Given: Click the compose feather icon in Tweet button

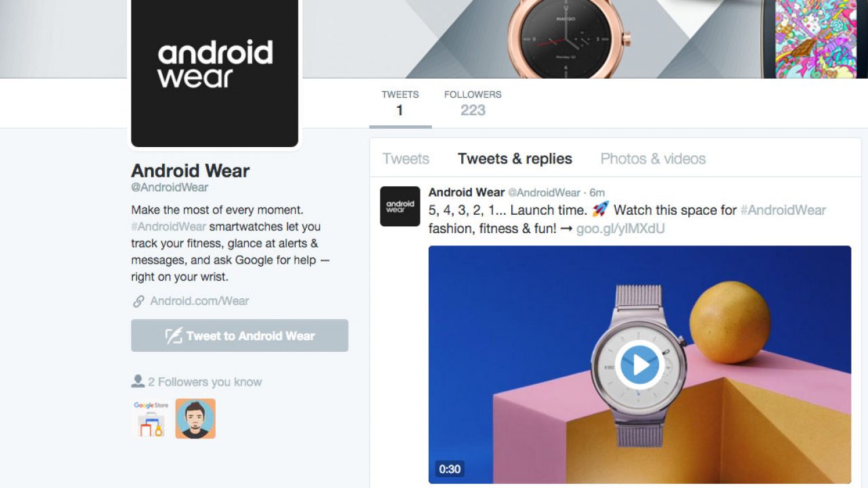Looking at the screenshot, I should pyautogui.click(x=174, y=335).
